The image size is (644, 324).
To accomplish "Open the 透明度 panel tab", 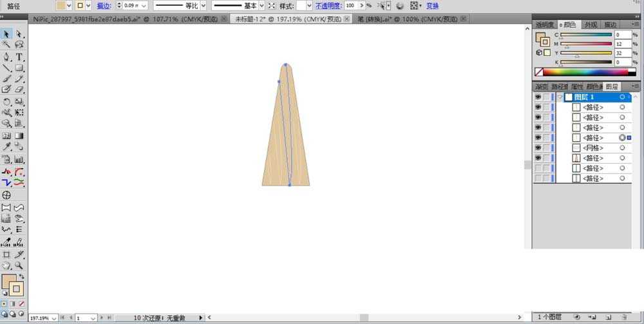I will click(545, 24).
